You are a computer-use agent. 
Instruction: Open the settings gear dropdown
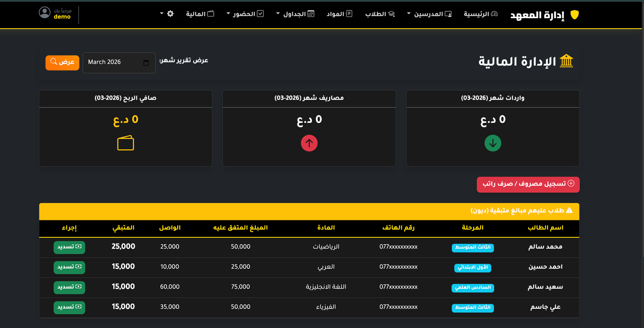pyautogui.click(x=167, y=14)
